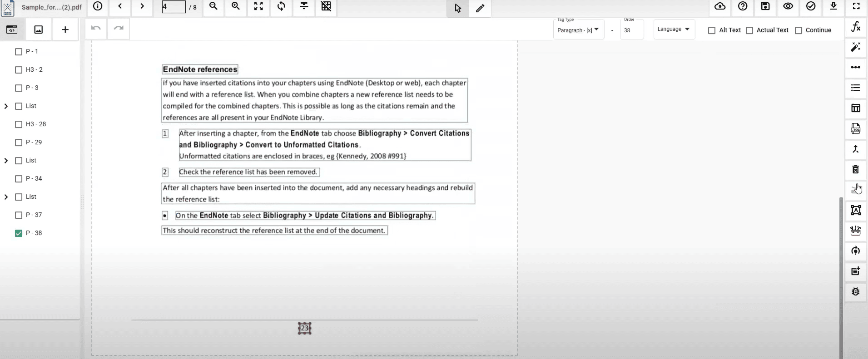Uncheck the P - 38 tag checkbox
Image resolution: width=868 pixels, height=359 pixels.
click(x=19, y=233)
